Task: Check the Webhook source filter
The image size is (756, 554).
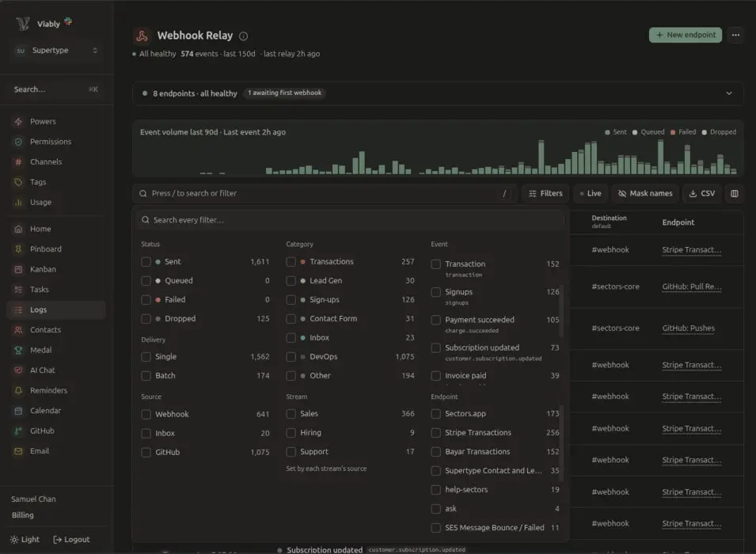Action: [x=146, y=414]
